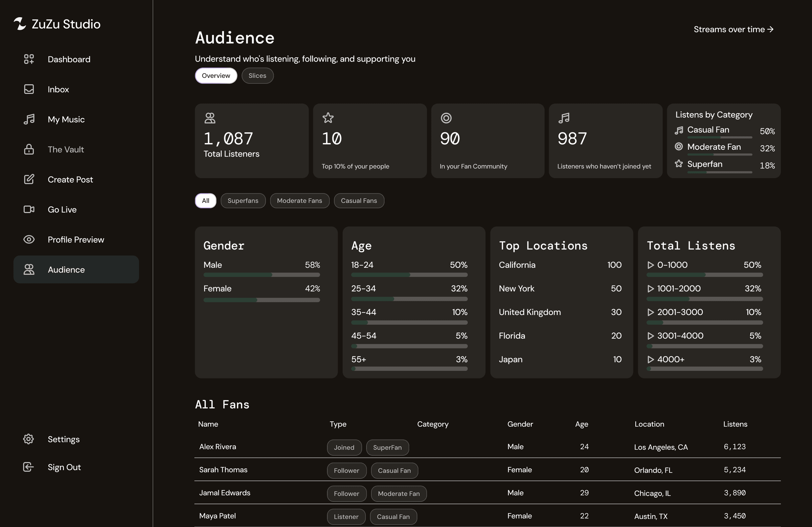Open The Vault lock icon
The height and width of the screenshot is (527, 812).
pyautogui.click(x=29, y=149)
